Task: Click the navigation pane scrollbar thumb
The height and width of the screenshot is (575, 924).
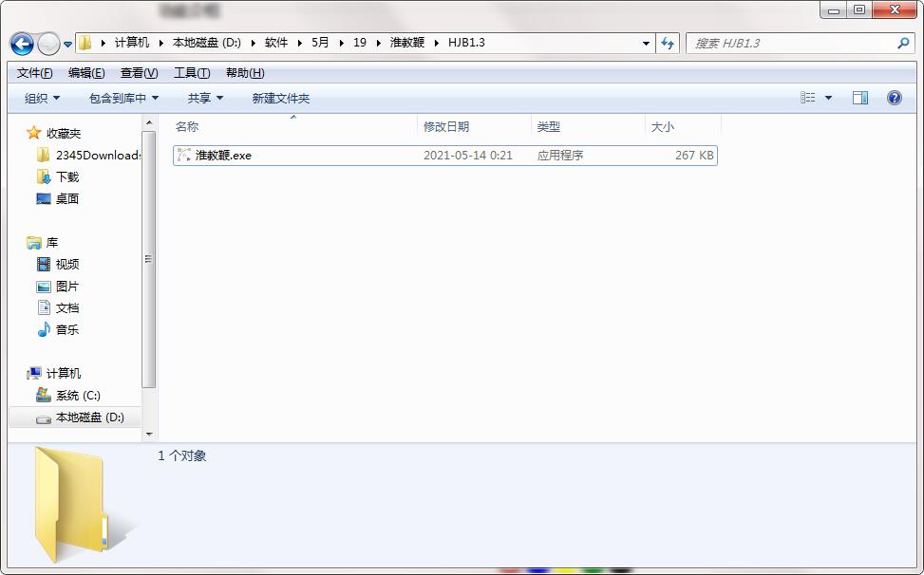Action: click(x=149, y=259)
